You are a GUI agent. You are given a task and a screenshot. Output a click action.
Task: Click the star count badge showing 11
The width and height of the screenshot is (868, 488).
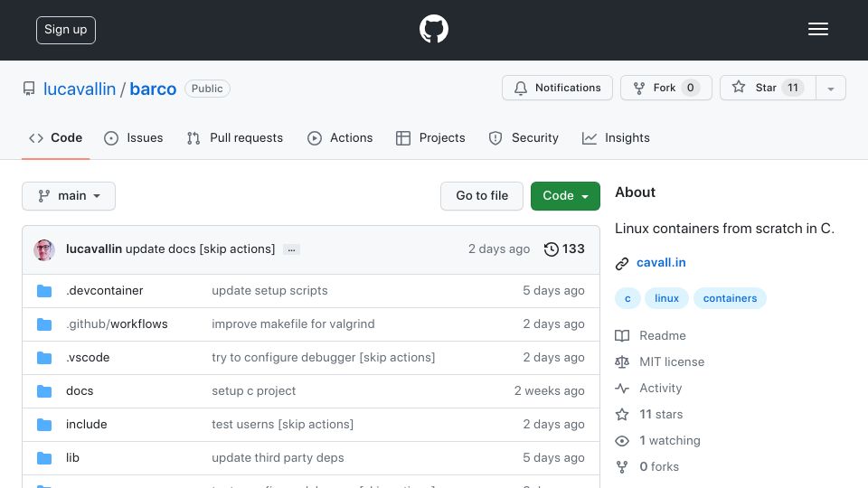click(x=793, y=88)
